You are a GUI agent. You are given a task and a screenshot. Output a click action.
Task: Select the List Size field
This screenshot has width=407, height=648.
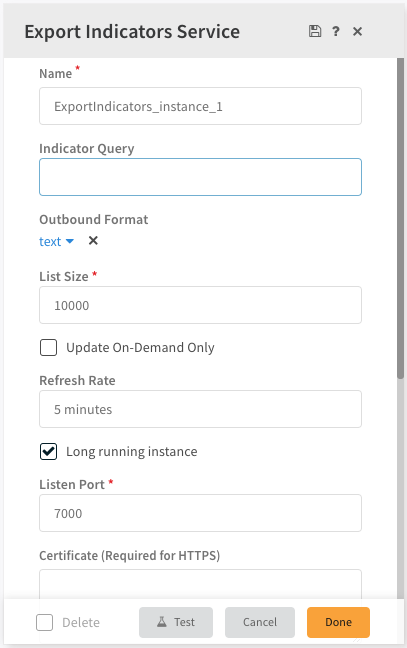point(200,305)
